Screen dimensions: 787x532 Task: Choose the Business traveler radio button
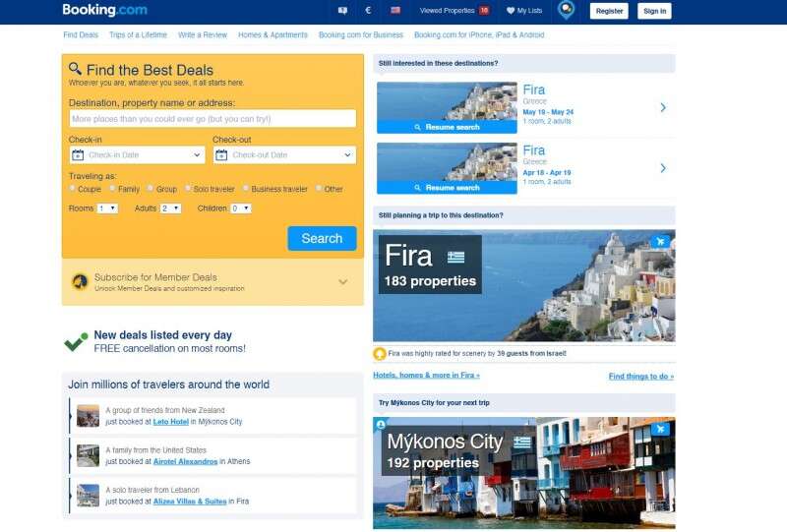click(x=245, y=188)
